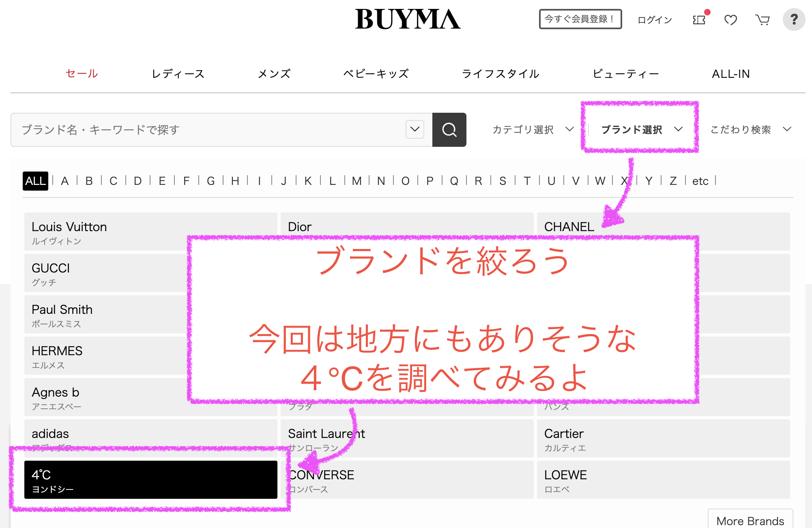This screenshot has height=528, width=812.
Task: Select the CONVERSE brand
Action: [407, 480]
